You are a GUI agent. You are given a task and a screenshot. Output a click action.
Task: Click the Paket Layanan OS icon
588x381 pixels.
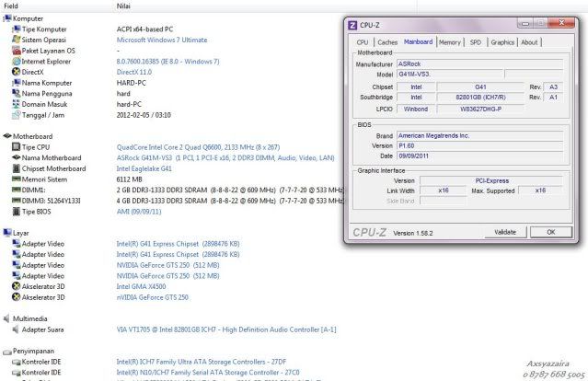pyautogui.click(x=17, y=51)
